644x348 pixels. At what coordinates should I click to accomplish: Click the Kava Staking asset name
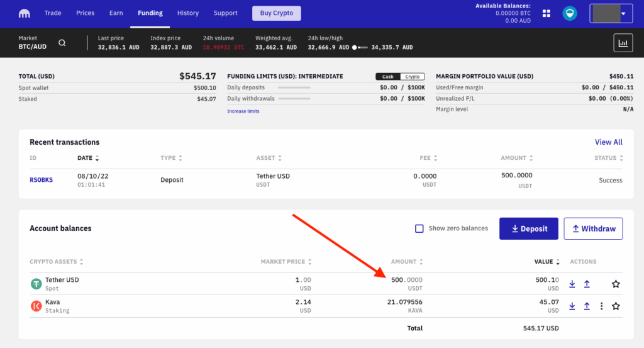57,306
